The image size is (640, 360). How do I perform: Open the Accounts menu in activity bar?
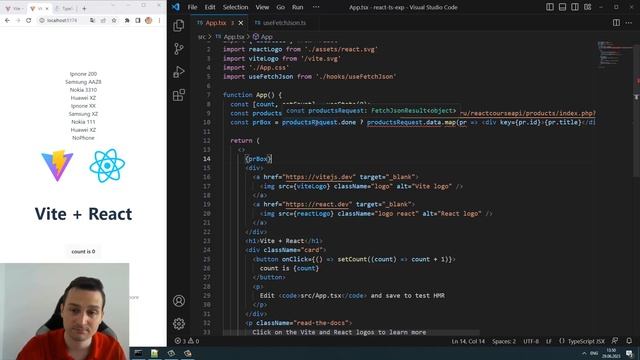(179, 301)
